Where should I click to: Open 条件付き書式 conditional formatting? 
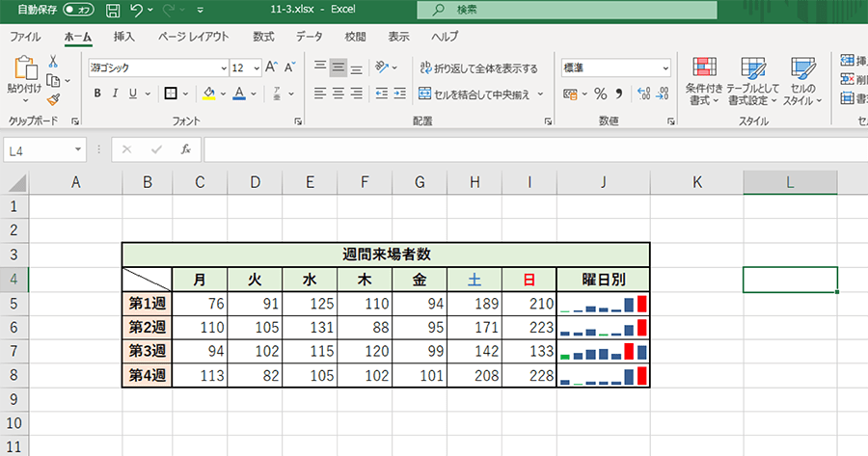click(704, 81)
